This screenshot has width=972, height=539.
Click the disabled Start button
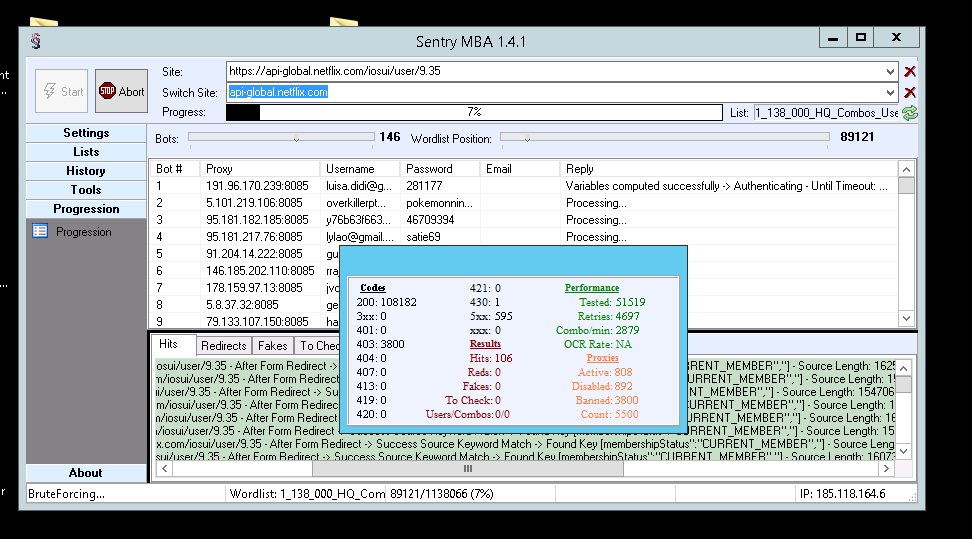click(61, 91)
